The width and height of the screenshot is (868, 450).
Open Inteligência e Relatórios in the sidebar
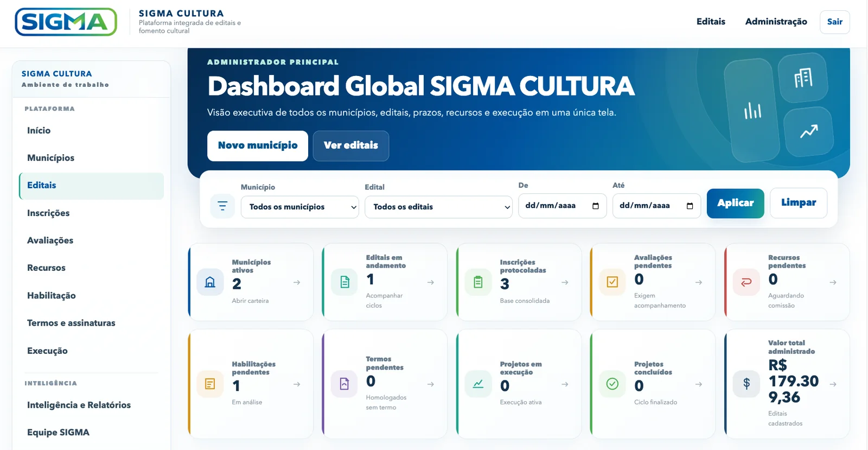(x=91, y=405)
